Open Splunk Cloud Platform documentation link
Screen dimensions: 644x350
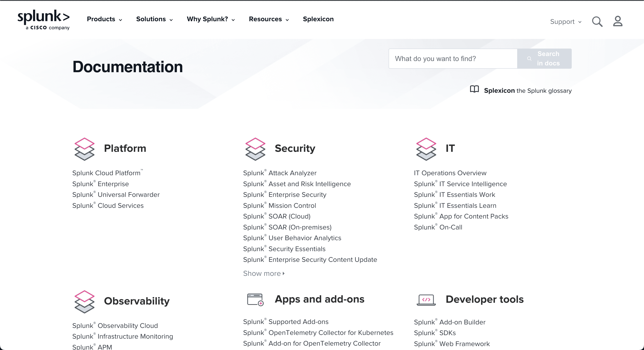(x=106, y=173)
